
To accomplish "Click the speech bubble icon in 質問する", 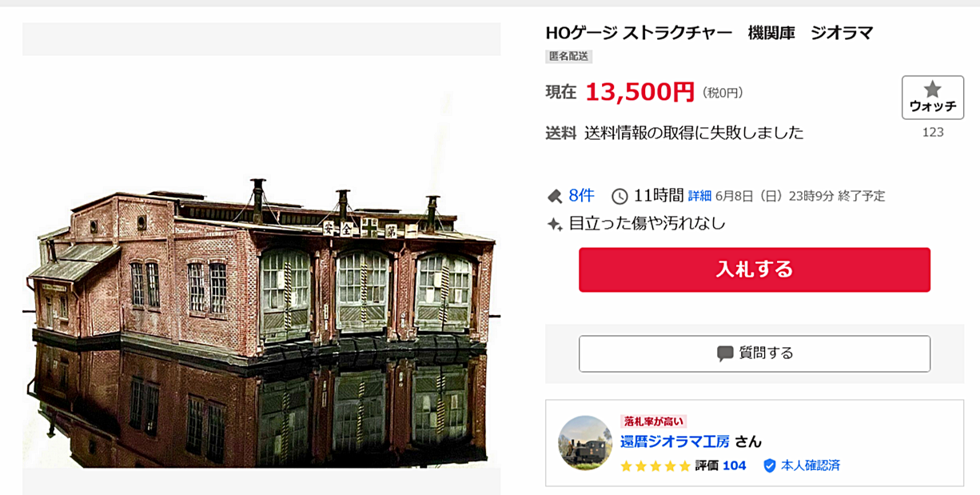I will tap(725, 353).
